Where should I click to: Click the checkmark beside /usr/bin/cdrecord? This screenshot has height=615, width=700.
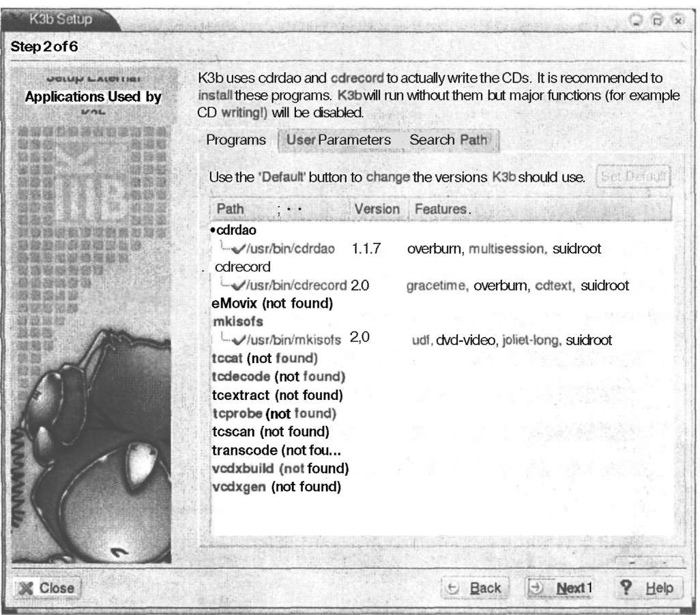coord(239,285)
